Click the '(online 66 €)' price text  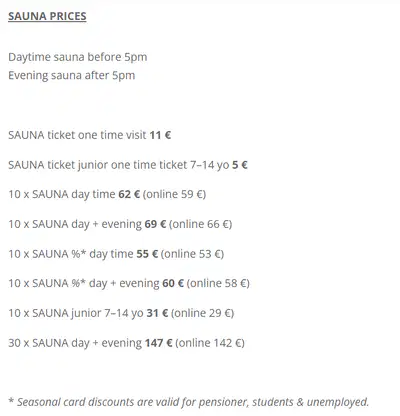(200, 224)
